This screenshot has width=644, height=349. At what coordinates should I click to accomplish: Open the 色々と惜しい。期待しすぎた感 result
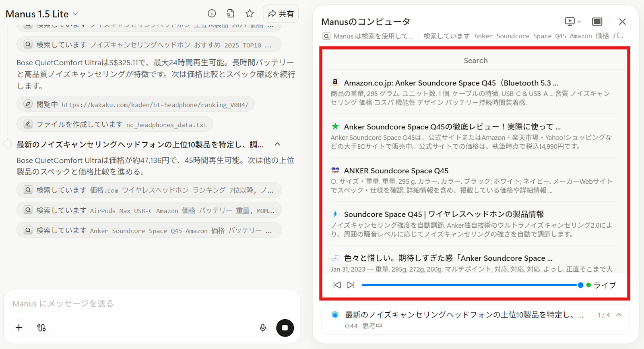[x=448, y=258]
